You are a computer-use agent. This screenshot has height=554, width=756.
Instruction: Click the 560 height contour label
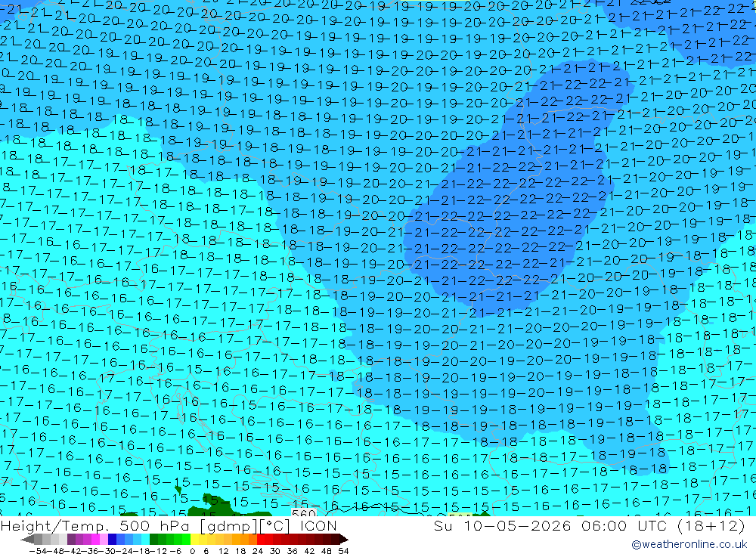click(304, 513)
